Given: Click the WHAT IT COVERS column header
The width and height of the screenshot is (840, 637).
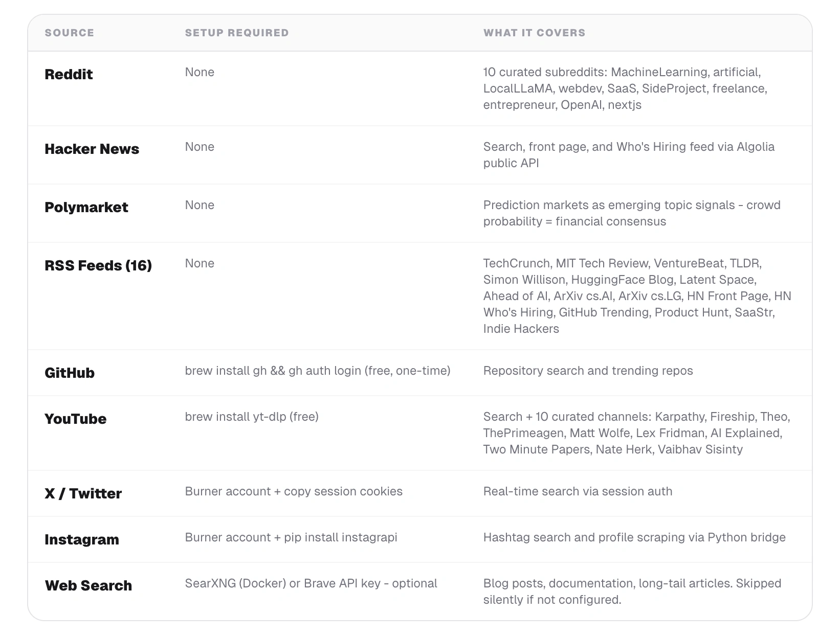Looking at the screenshot, I should 534,33.
